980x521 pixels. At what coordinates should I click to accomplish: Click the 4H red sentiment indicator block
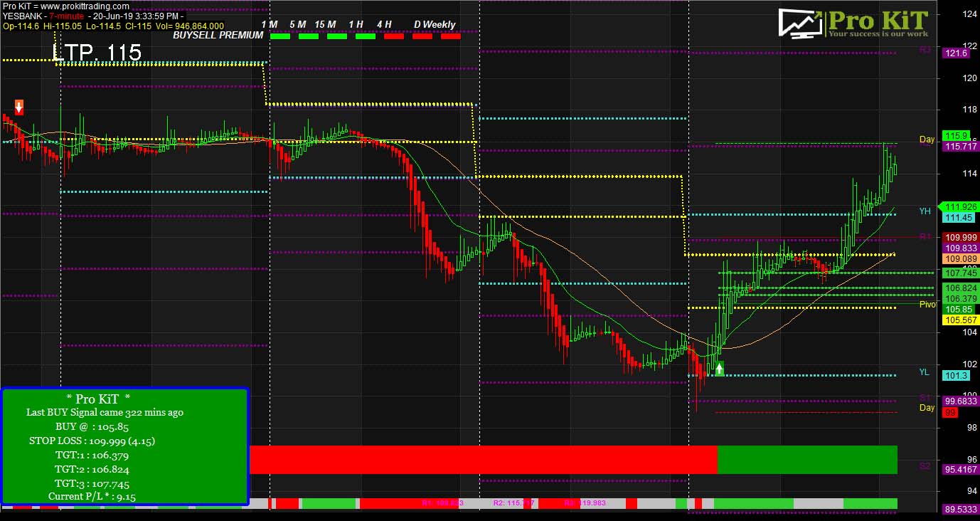[x=394, y=35]
